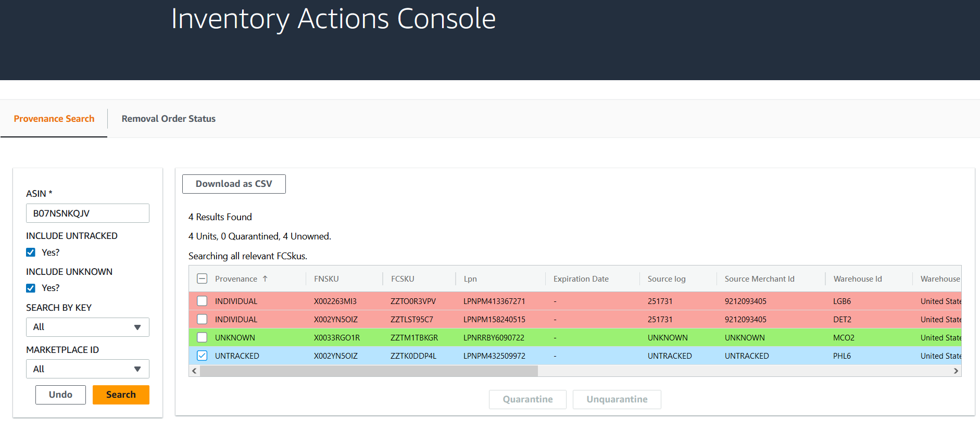Click into the ASIN input field
Viewport: 980px width, 430px height.
point(87,213)
